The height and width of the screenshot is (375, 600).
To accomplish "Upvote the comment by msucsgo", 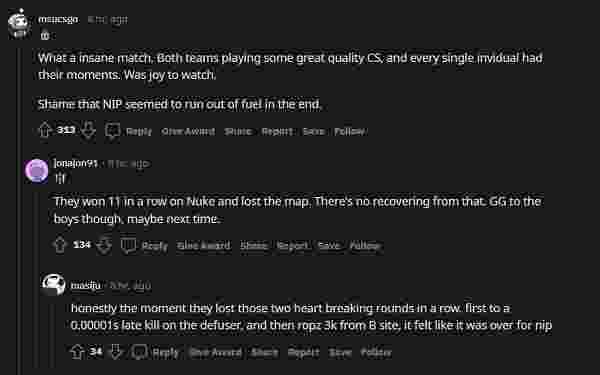I will tap(45, 130).
